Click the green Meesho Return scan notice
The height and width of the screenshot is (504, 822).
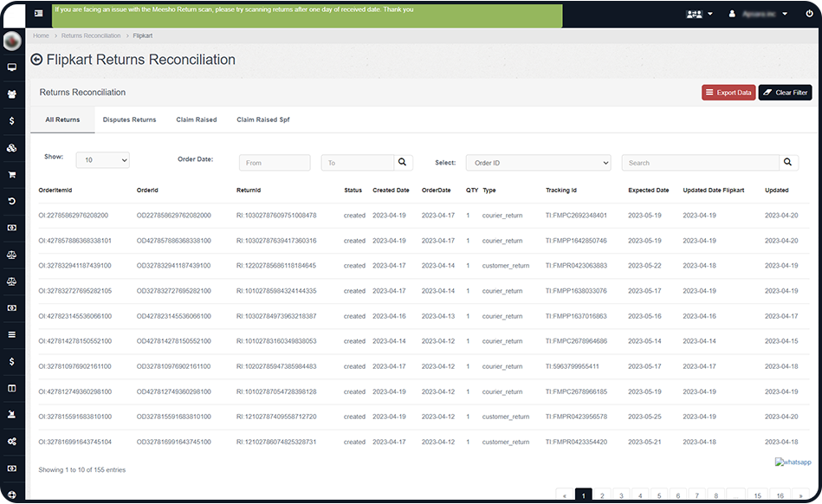[307, 16]
